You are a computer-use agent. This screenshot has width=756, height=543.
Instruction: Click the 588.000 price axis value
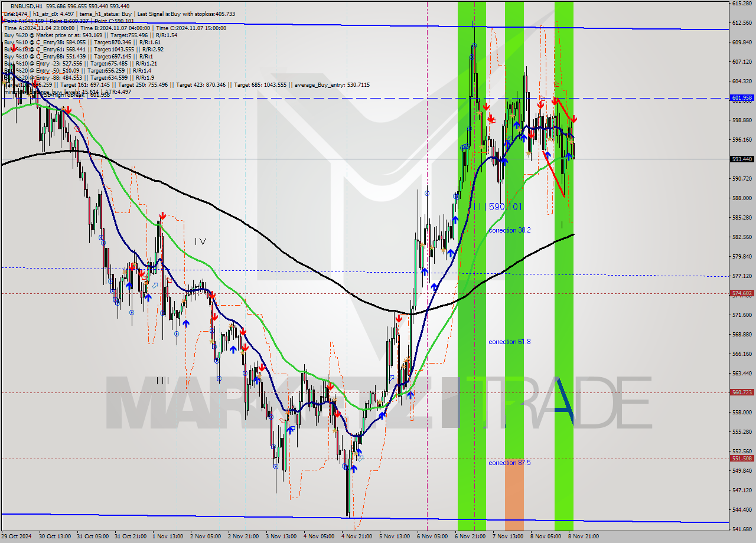click(x=742, y=198)
